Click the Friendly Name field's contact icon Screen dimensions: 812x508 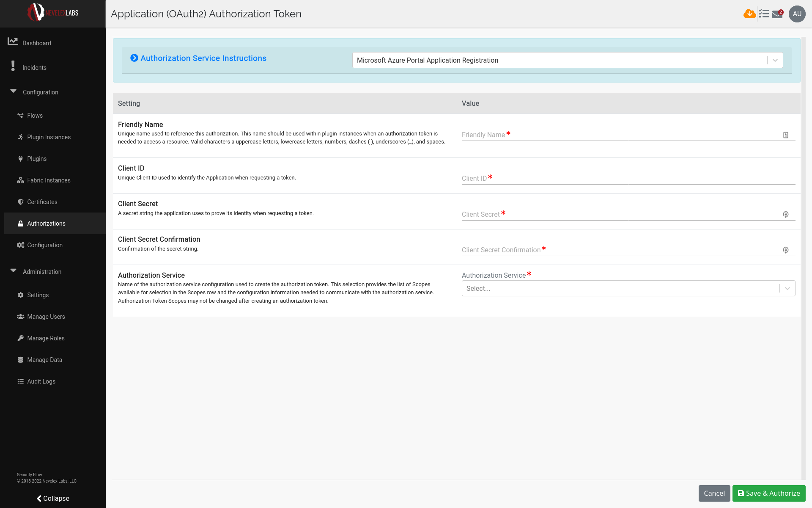click(x=785, y=135)
